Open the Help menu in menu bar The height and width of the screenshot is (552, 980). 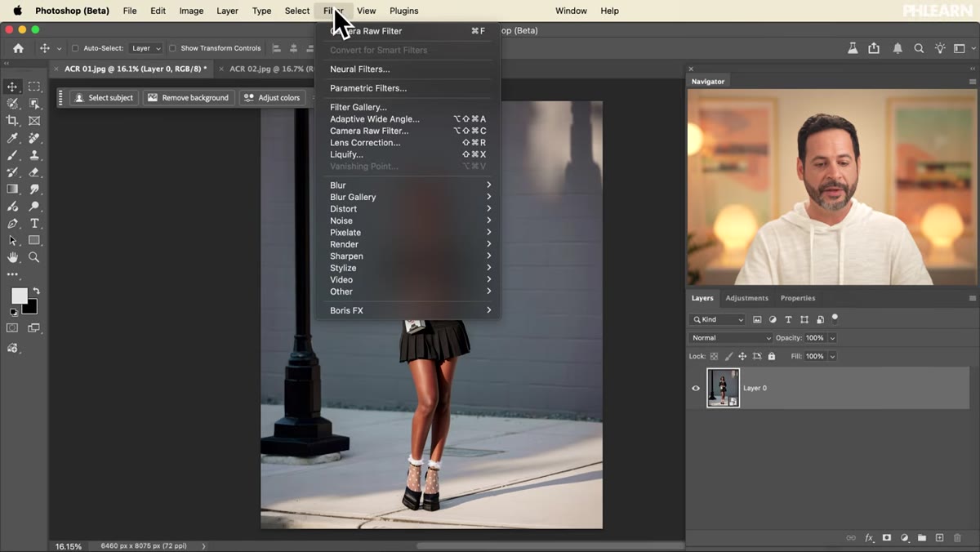point(609,11)
